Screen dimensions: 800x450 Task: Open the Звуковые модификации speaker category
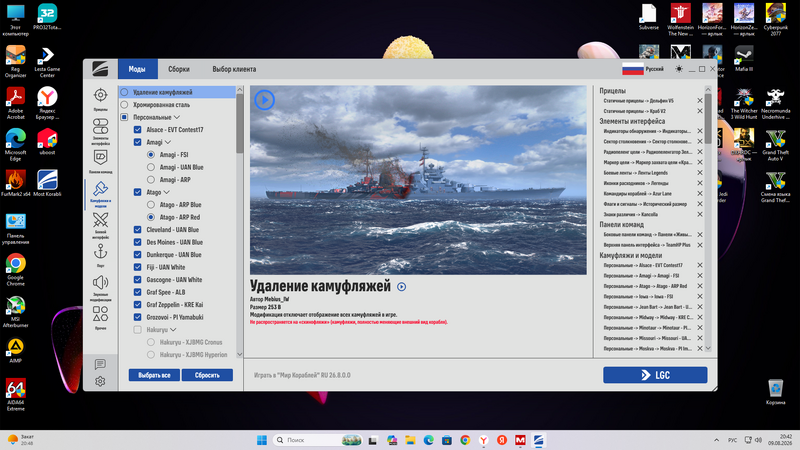pos(101,288)
